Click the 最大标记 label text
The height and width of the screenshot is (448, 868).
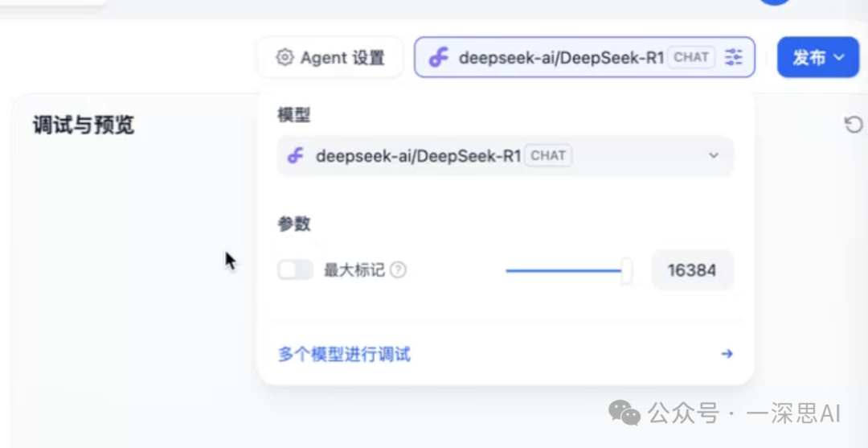click(x=354, y=270)
